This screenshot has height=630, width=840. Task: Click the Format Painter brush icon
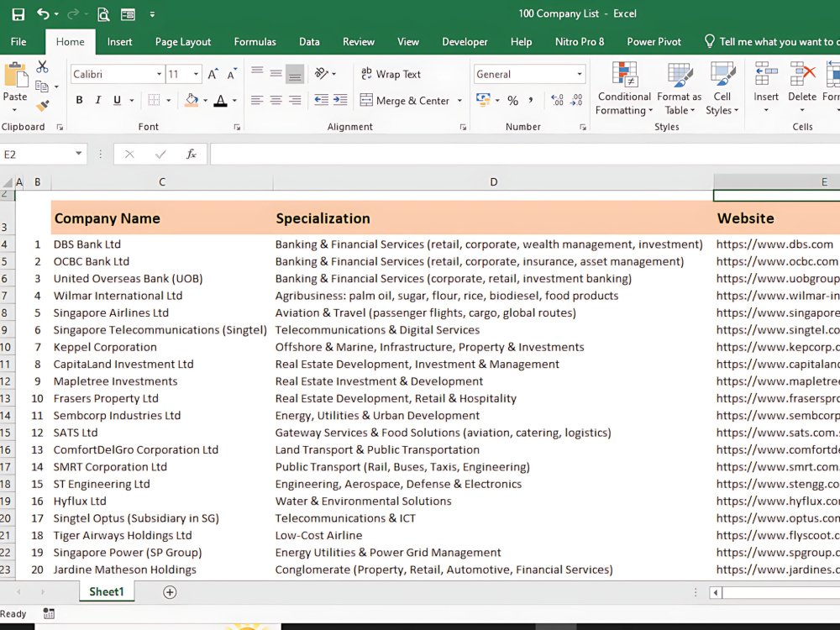point(42,106)
